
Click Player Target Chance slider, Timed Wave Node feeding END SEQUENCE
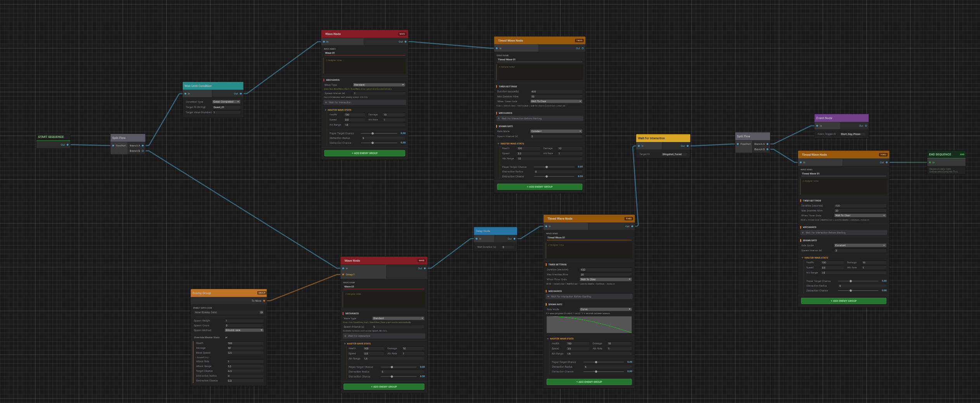coord(858,281)
